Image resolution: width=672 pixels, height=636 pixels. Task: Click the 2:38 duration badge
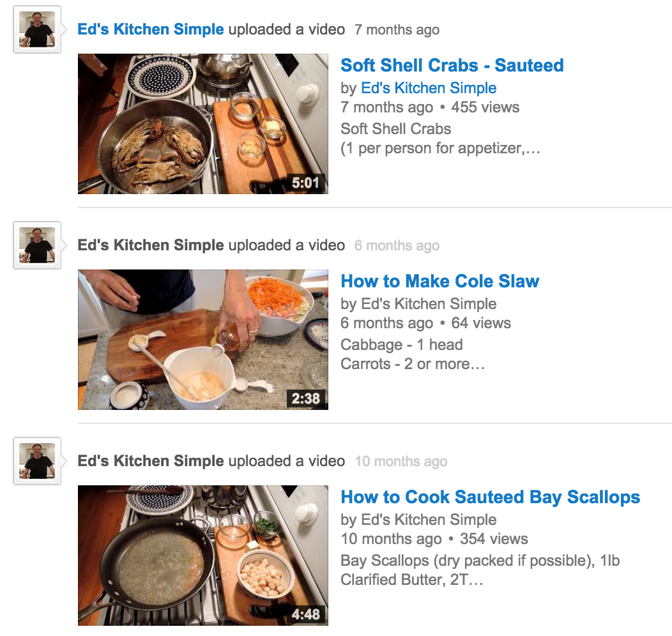305,398
